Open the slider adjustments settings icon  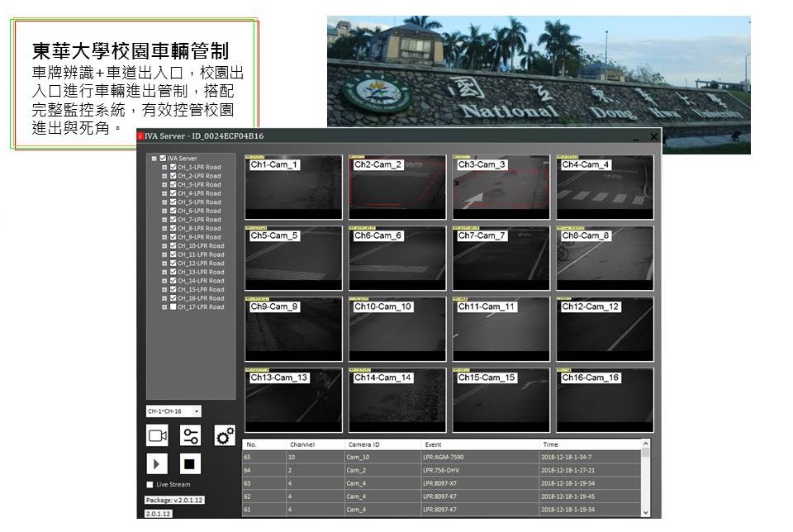(x=191, y=435)
